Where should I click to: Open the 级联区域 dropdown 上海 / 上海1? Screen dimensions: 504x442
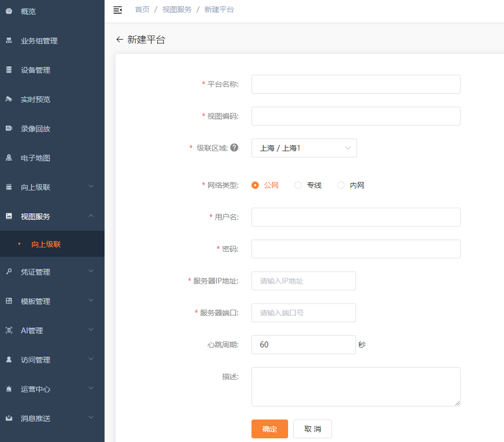[304, 148]
